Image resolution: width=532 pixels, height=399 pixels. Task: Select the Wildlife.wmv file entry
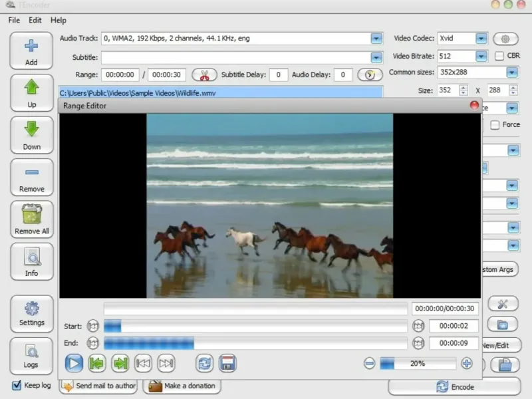coord(221,92)
